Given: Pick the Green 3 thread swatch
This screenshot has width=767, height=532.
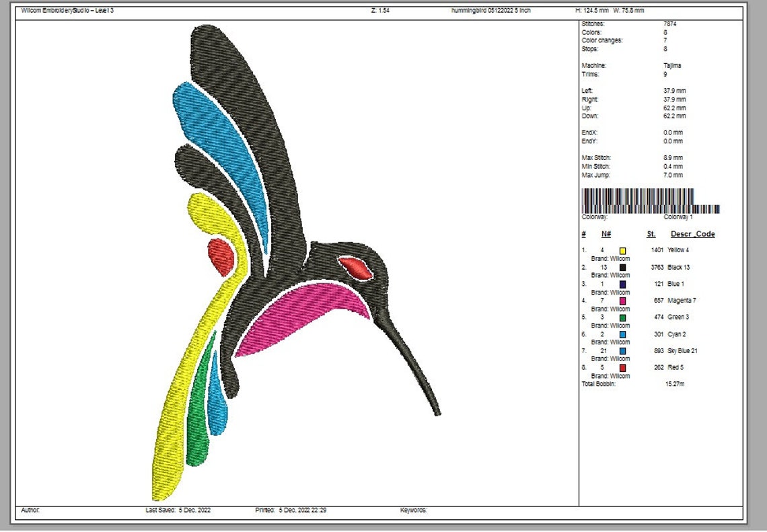Looking at the screenshot, I should click(x=622, y=317).
